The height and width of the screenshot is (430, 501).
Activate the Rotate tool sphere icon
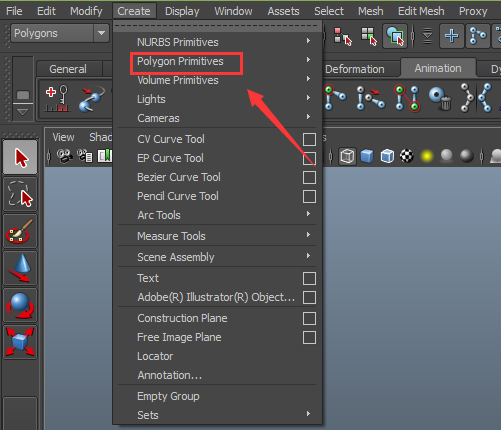tap(20, 305)
